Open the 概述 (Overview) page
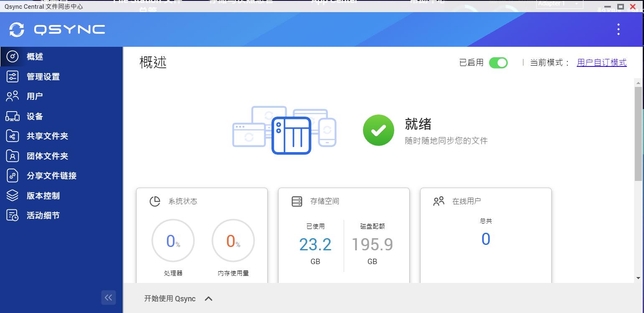644x313 pixels. [35, 56]
